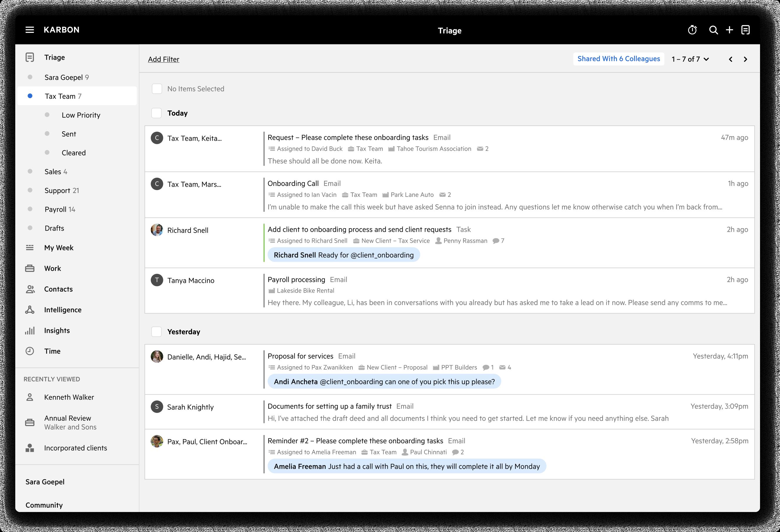This screenshot has width=780, height=532.
Task: Click the Intelligence icon
Action: (30, 309)
